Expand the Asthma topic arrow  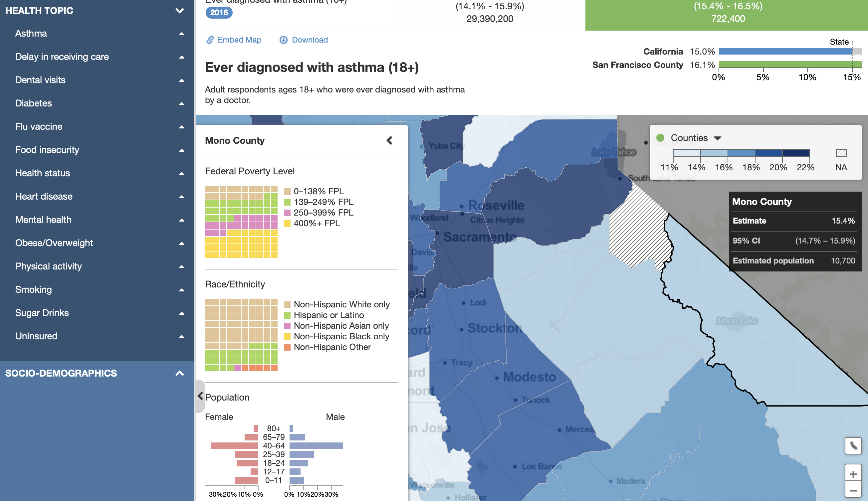(181, 34)
